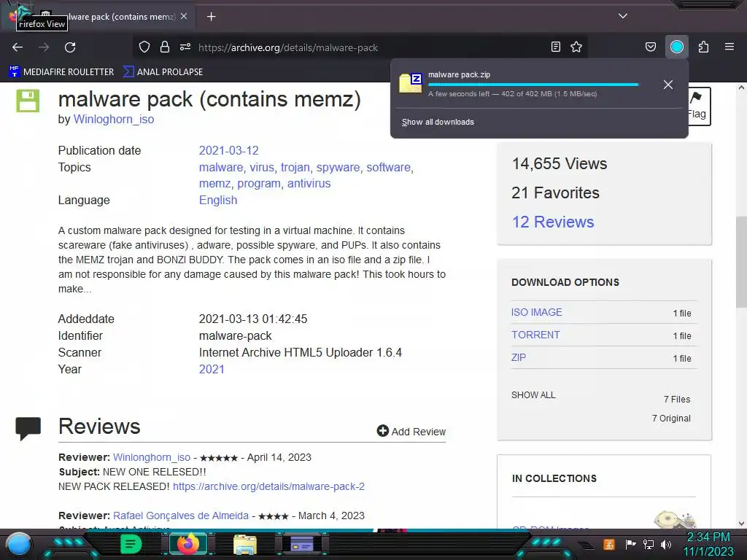This screenshot has height=560, width=747.
Task: Open publication date 2021-03-12 link
Action: click(x=228, y=150)
